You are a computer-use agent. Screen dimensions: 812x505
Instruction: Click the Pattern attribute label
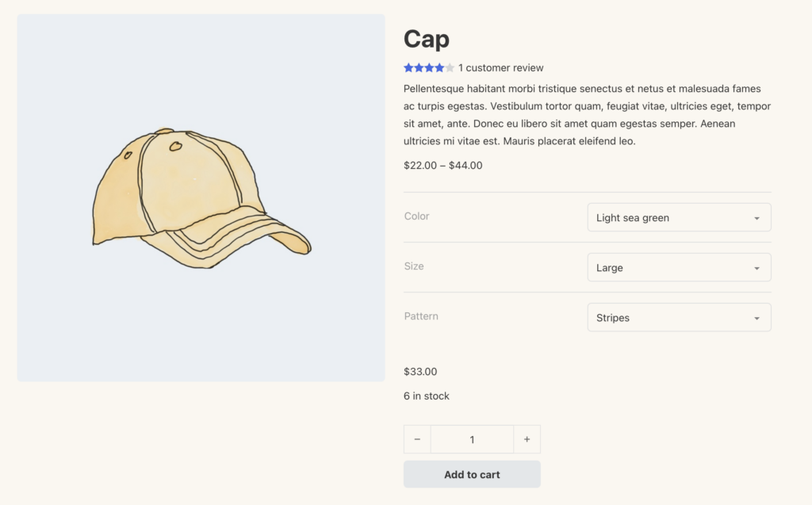pyautogui.click(x=421, y=316)
